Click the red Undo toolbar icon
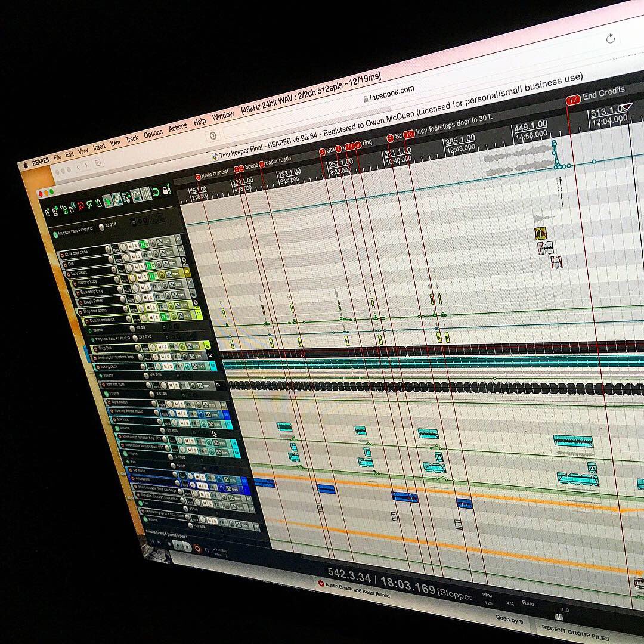Screen dimensions: 644x644 pyautogui.click(x=80, y=206)
